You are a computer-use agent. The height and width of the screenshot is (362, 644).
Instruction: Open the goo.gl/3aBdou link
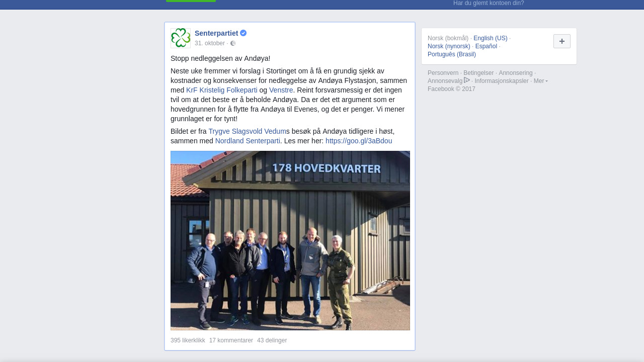click(359, 141)
